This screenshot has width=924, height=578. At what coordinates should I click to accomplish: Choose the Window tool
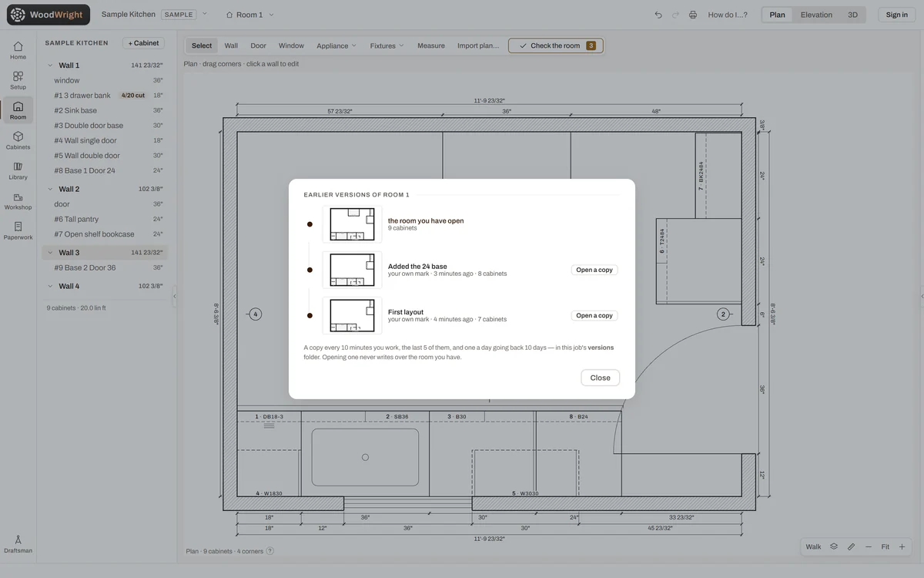291,45
